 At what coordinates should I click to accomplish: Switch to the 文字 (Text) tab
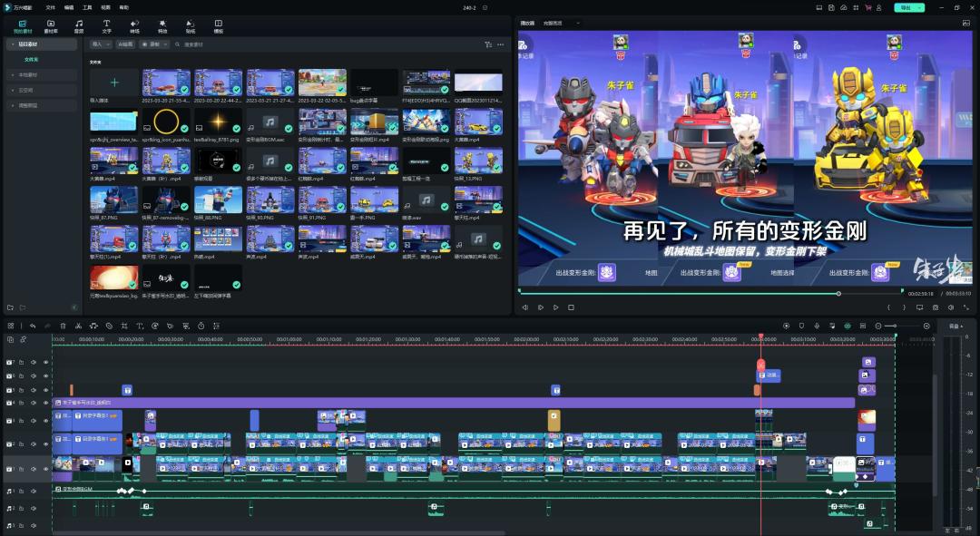pos(106,25)
